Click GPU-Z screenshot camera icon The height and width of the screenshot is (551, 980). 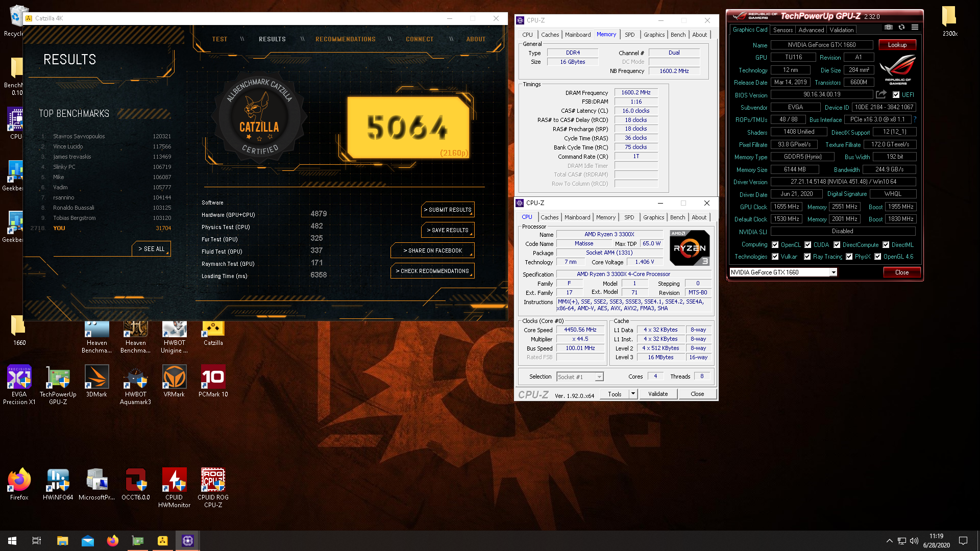[x=889, y=28]
